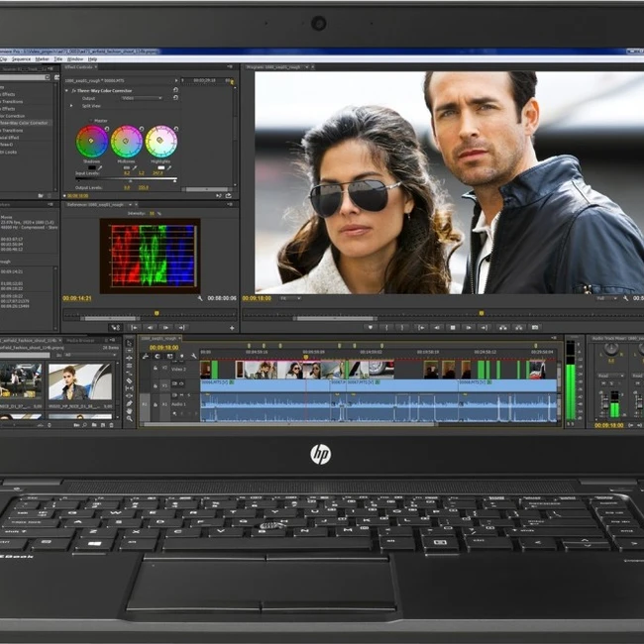Select the Selection tool in the Tools panel
Image resolution: width=644 pixels, height=644 pixels.
click(x=130, y=343)
